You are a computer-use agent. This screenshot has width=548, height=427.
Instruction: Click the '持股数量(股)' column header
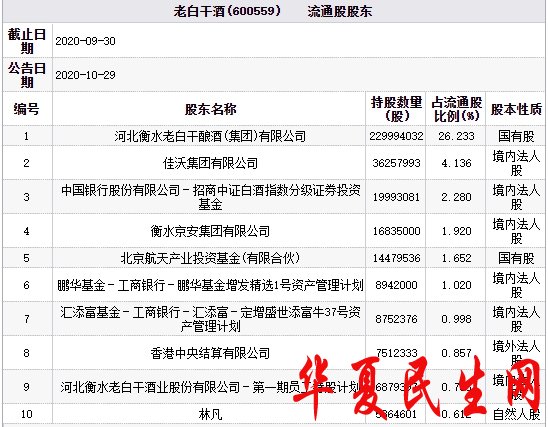coord(396,109)
